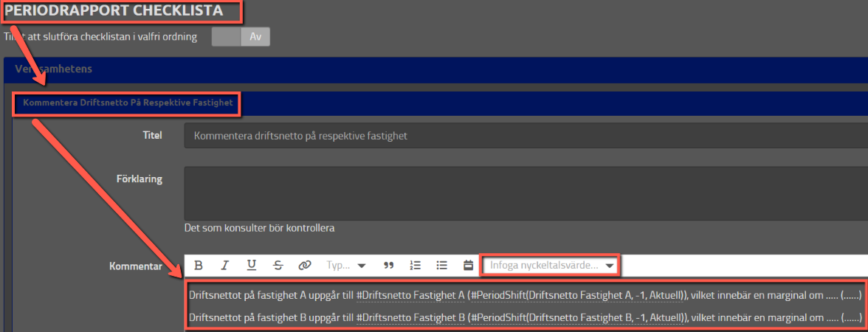Click the 'PERIODRAPPORT CHECKLISTA' heading

click(x=114, y=10)
